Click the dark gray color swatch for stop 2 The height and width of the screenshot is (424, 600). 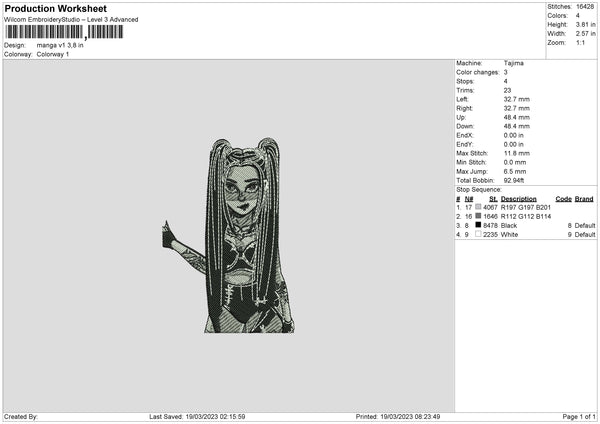478,216
